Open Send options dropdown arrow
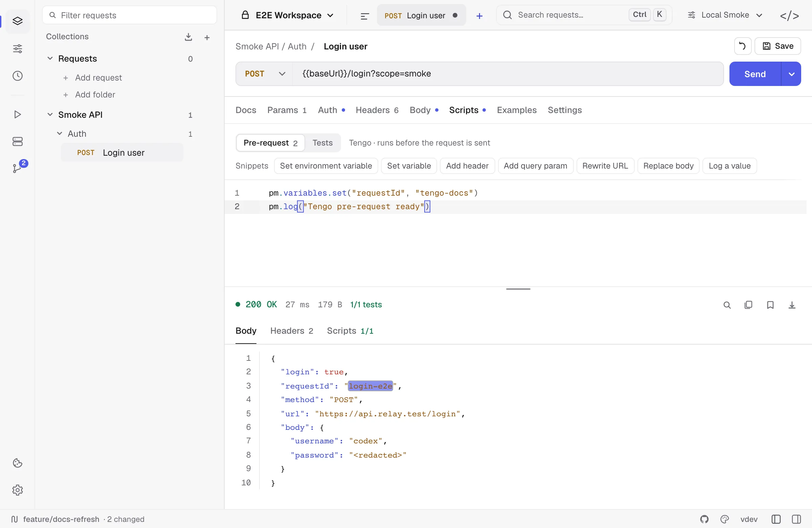This screenshot has height=528, width=812. coord(791,74)
